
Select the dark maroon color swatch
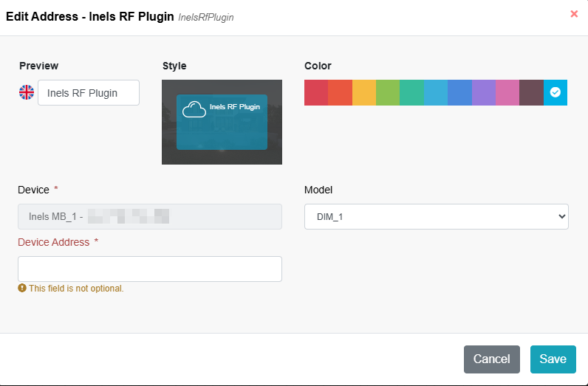coord(531,92)
